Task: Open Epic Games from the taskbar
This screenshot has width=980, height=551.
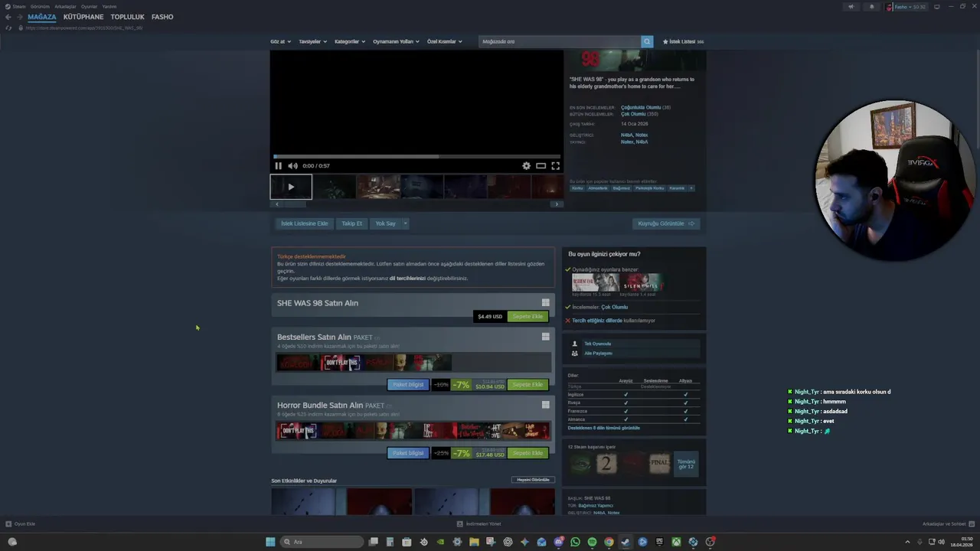Action: 659,542
